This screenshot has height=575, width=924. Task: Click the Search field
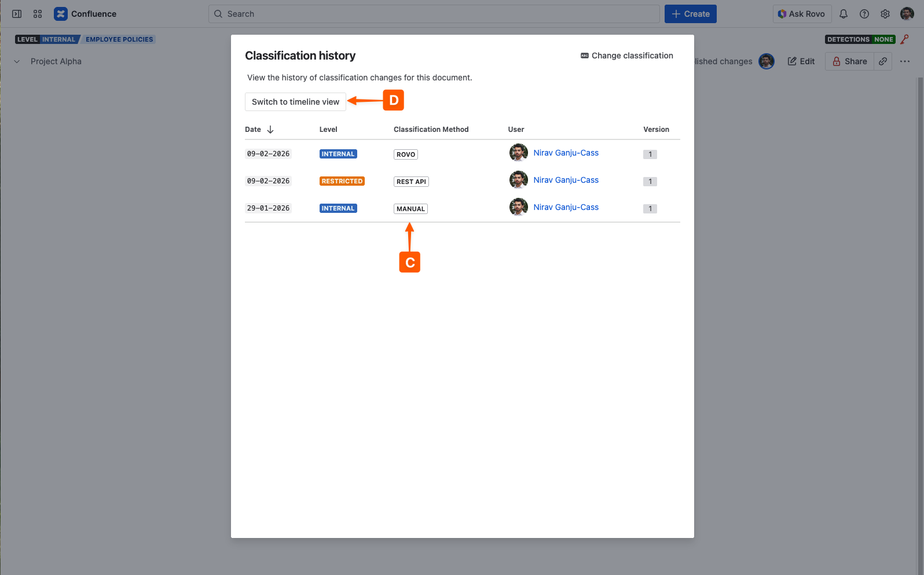(x=434, y=14)
